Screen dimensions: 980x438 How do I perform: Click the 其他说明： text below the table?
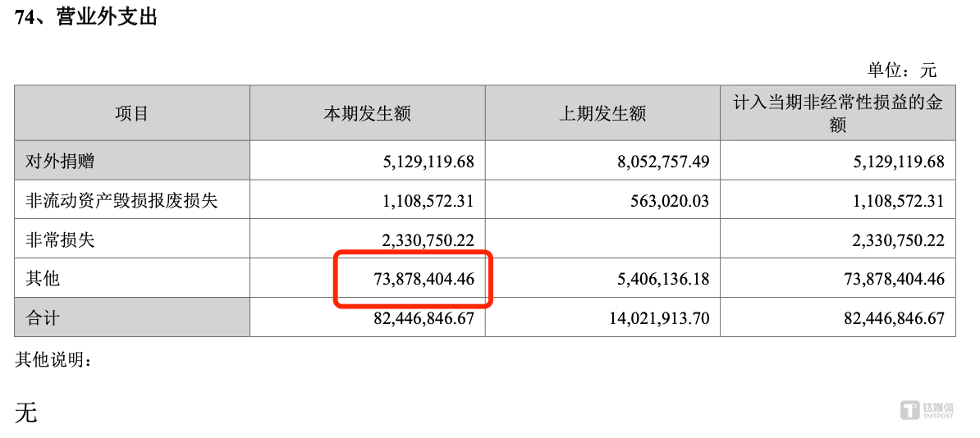(54, 359)
